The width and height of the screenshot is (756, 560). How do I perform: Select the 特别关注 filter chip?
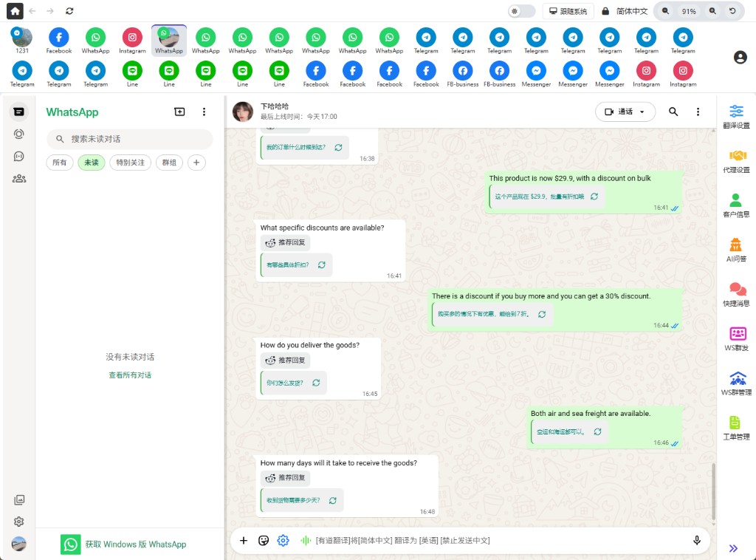tap(131, 163)
